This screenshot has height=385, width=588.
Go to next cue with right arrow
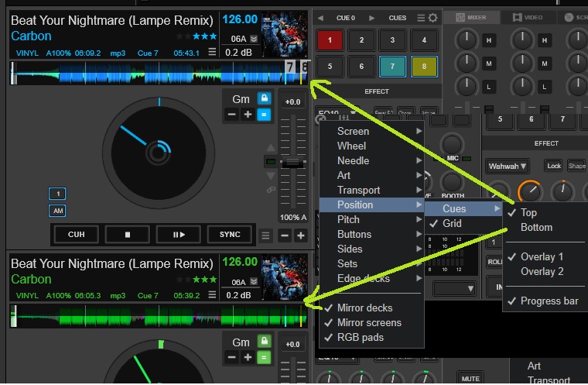tap(371, 18)
